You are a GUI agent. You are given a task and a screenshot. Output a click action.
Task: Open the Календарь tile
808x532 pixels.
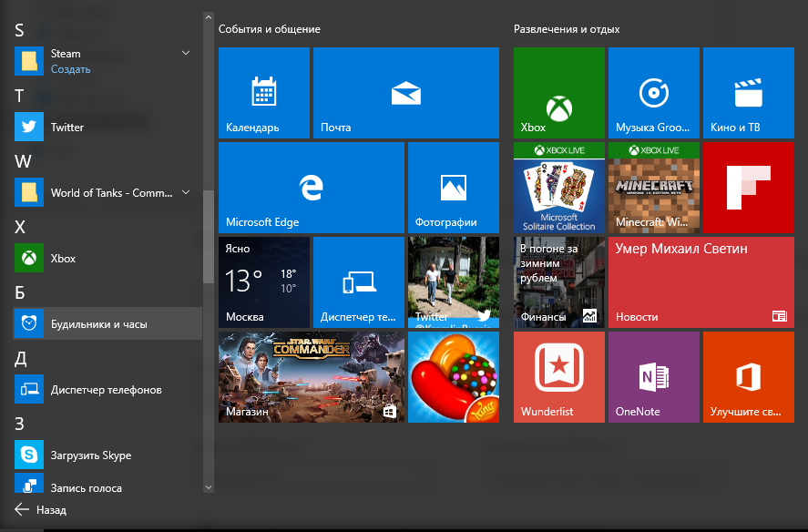coord(264,93)
